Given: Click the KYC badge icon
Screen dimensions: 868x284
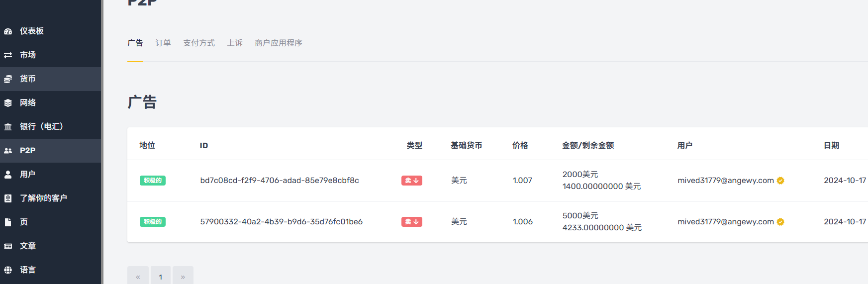Looking at the screenshot, I should (8, 198).
